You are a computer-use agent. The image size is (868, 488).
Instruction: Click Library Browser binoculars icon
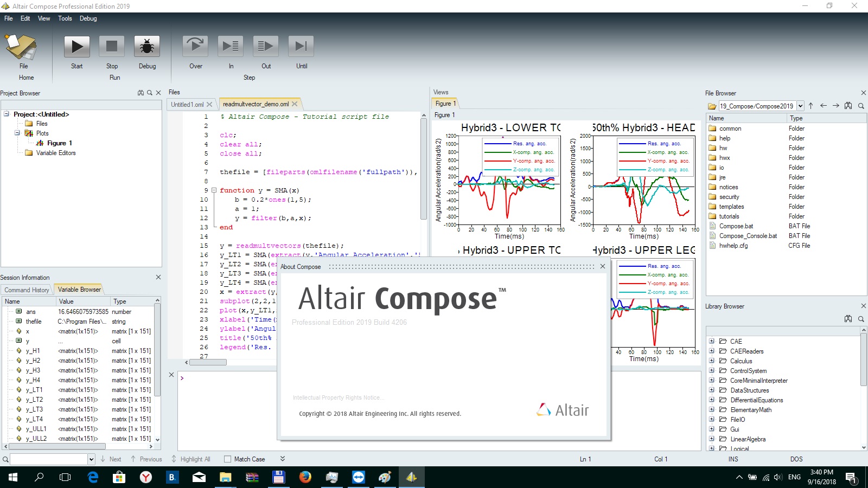click(x=848, y=319)
